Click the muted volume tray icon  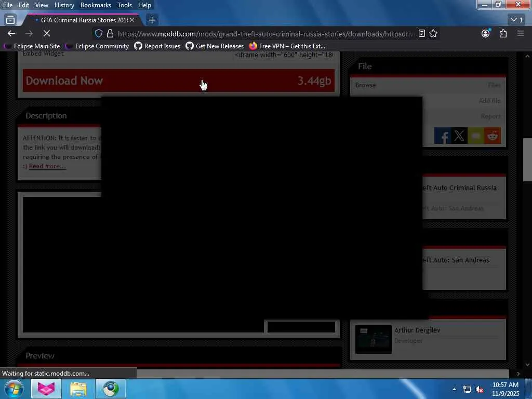coord(480,390)
